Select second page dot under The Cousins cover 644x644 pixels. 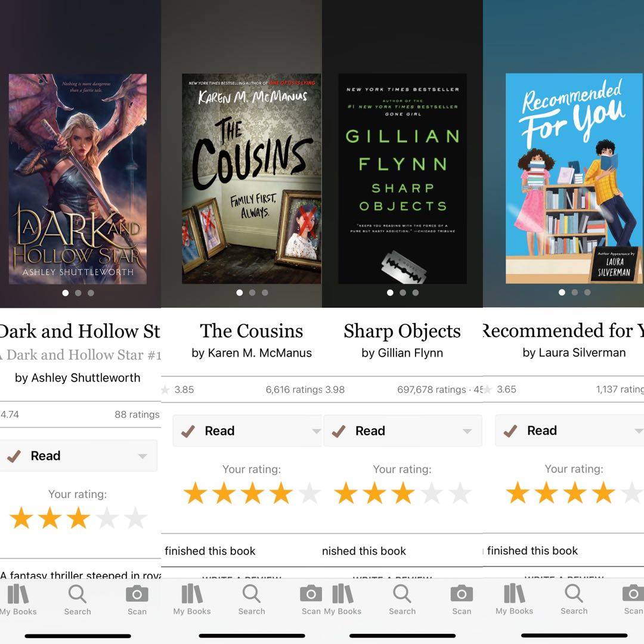252,293
